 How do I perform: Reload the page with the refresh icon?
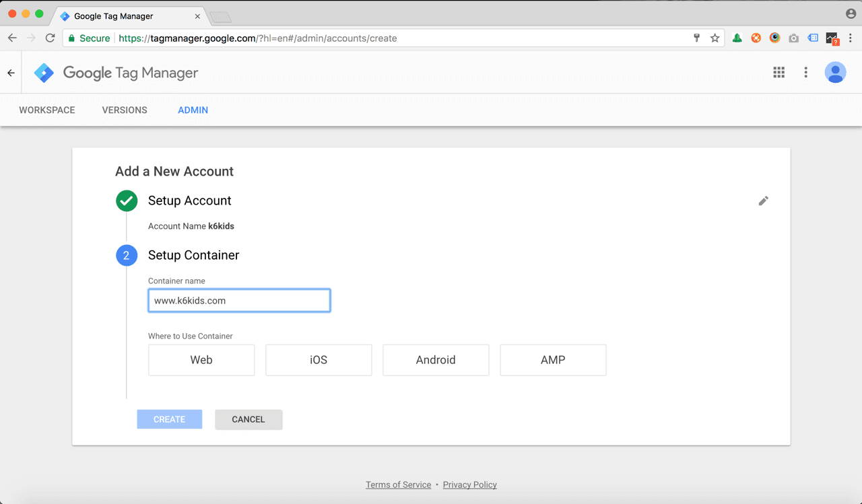(50, 38)
